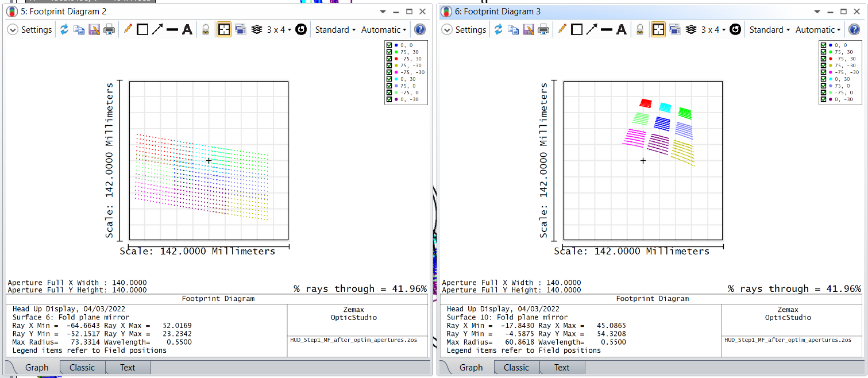Print Footprint Diagram 3
This screenshot has width=868, height=378.
(543, 30)
